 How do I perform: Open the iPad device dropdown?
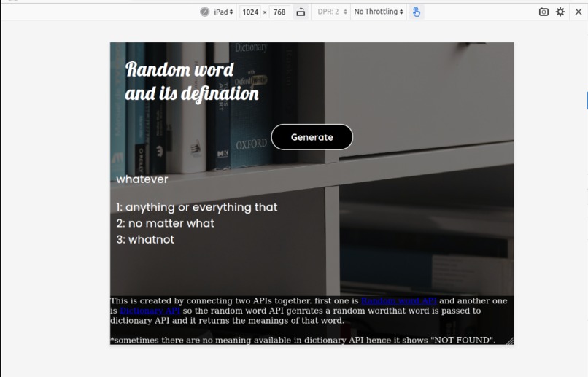tap(223, 12)
